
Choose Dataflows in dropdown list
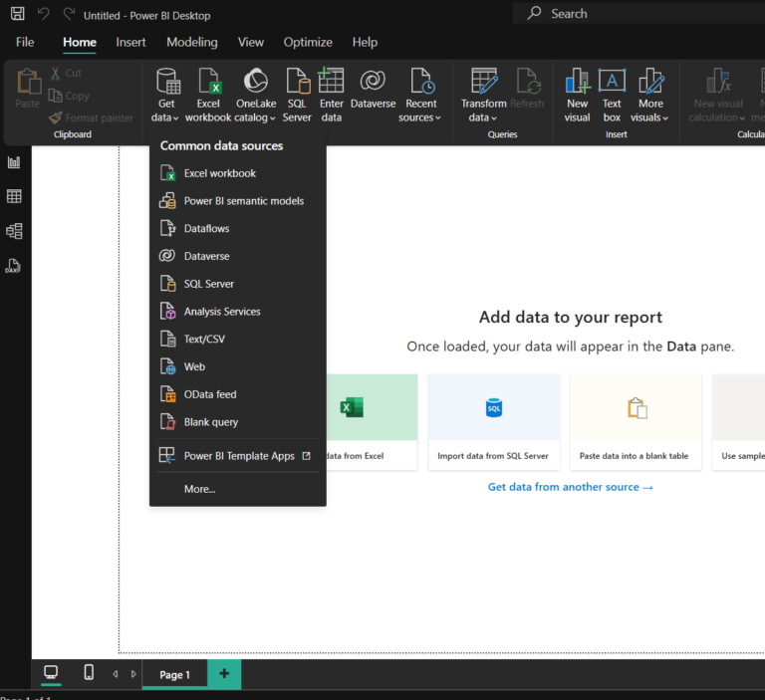coord(238,228)
